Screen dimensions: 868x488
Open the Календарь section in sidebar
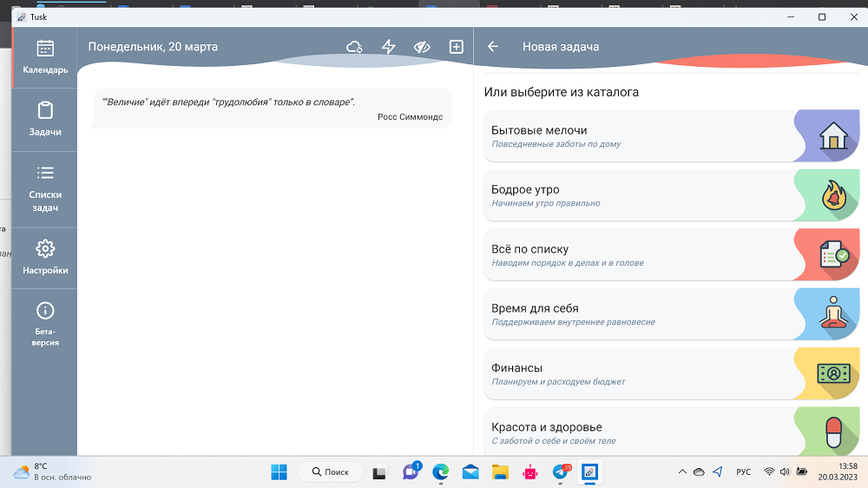click(x=45, y=57)
